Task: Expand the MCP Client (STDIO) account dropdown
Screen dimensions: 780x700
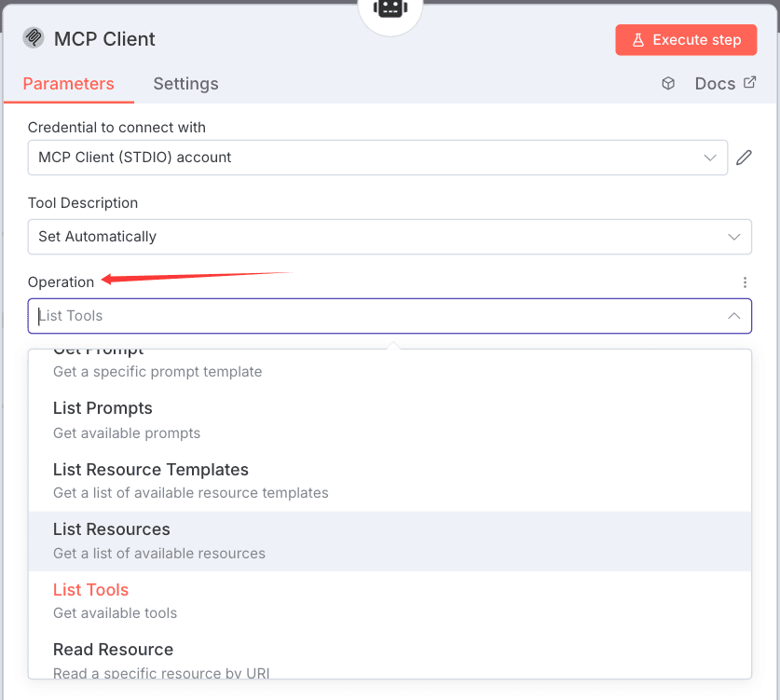Action: pos(377,158)
